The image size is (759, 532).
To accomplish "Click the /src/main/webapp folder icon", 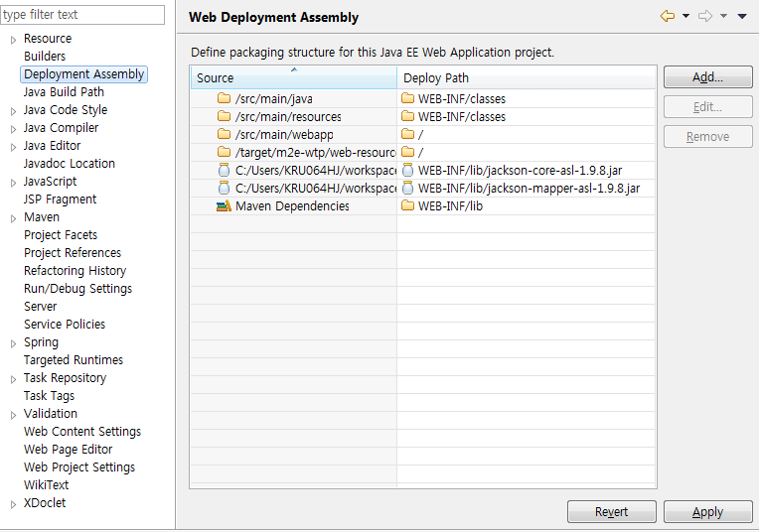I will click(224, 134).
